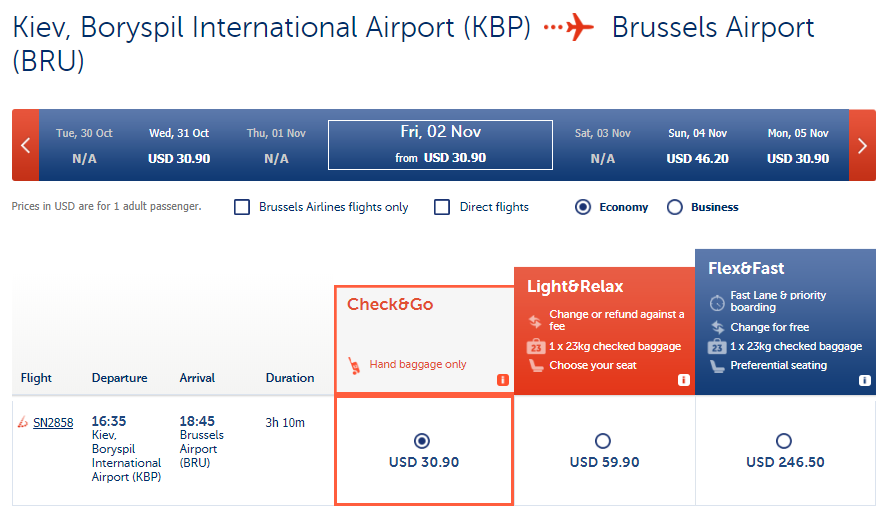This screenshot has width=887, height=521.
Task: Select the Mon, 05 Nov date
Action: (x=798, y=145)
